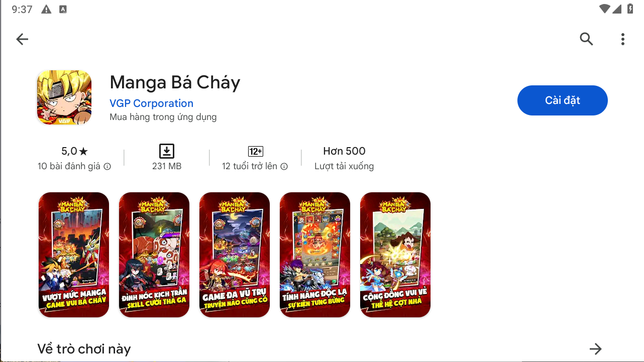Open the Game Đa Vũ Trụ screenshot

(235, 255)
